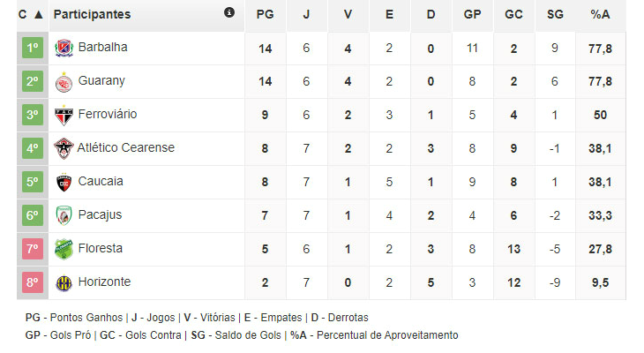
Task: Open the Horizonte team name link
Action: tap(104, 282)
